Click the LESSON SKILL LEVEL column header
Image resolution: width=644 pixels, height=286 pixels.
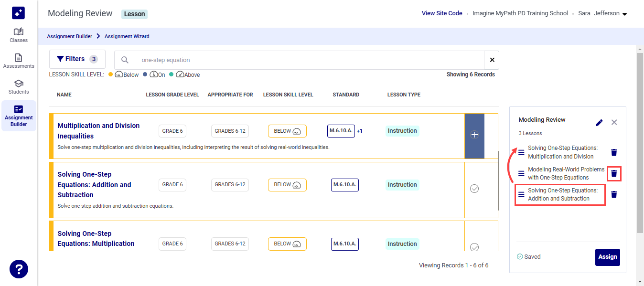pos(288,95)
